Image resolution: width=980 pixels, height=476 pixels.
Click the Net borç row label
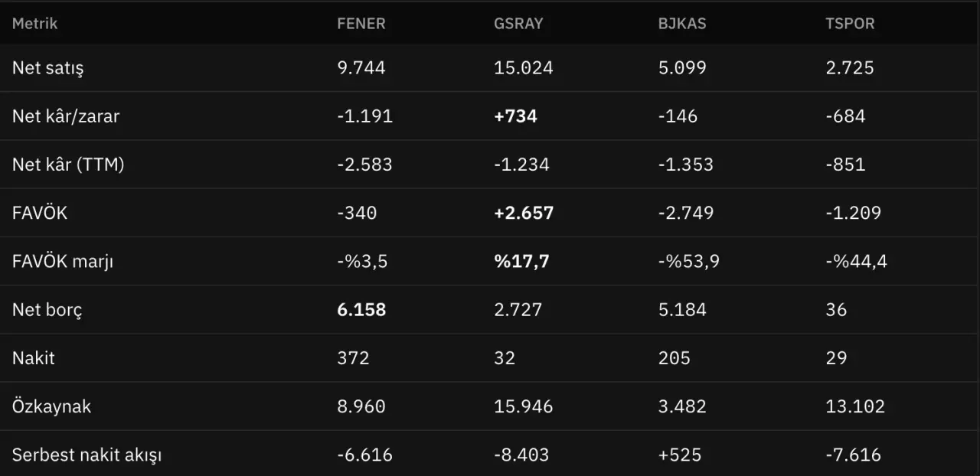[x=47, y=310]
